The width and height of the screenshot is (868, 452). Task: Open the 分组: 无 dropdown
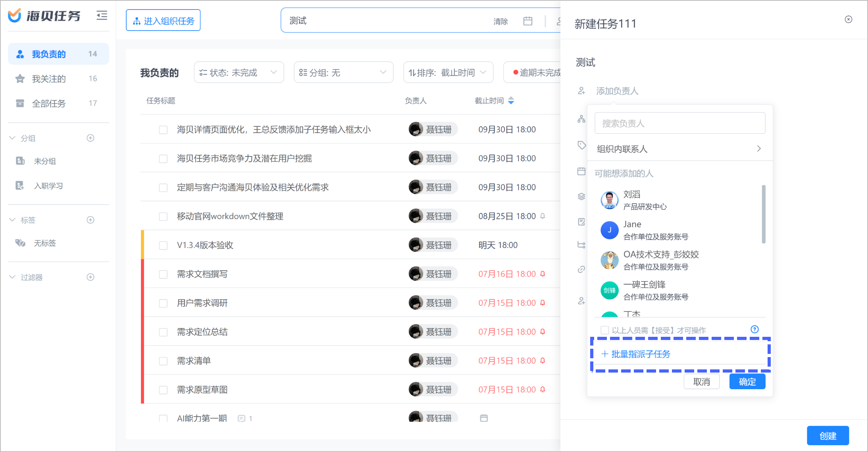coord(343,72)
